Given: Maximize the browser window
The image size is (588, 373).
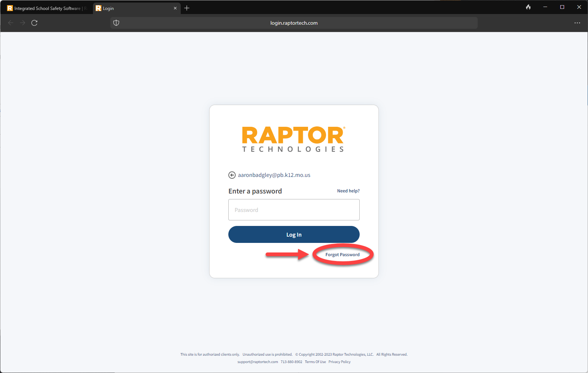Looking at the screenshot, I should pos(562,7).
